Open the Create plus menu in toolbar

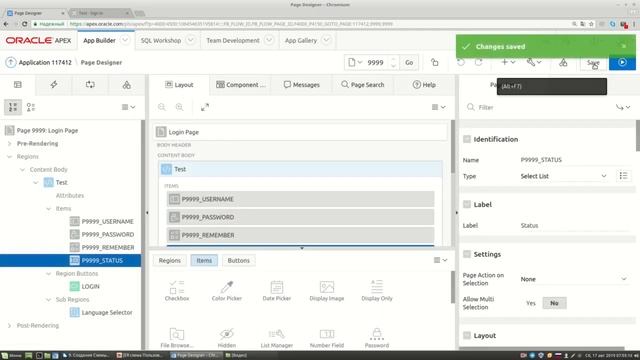508,62
